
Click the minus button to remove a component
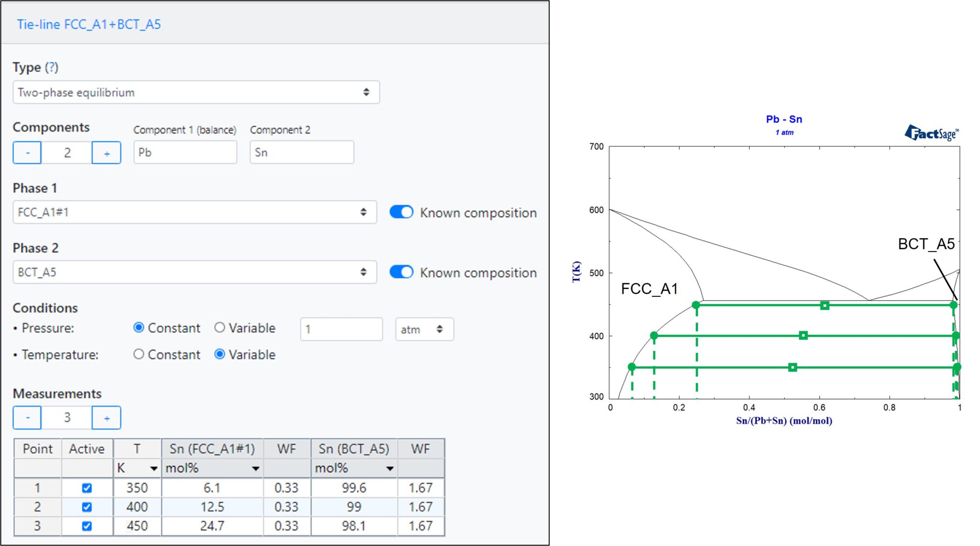[27, 153]
